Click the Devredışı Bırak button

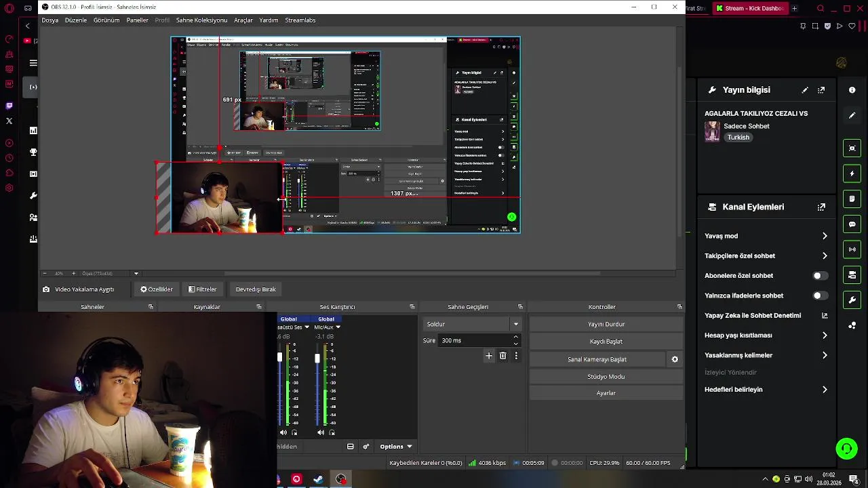256,289
